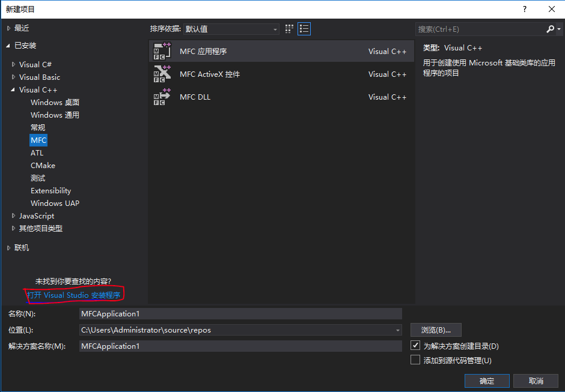565x392 pixels.
Task: Open search options dropdown arrow
Action: pyautogui.click(x=559, y=29)
